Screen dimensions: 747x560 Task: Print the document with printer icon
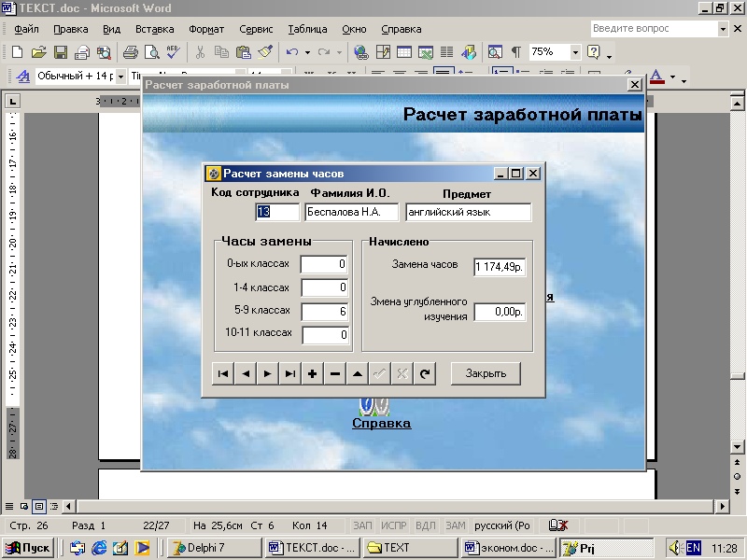point(130,52)
